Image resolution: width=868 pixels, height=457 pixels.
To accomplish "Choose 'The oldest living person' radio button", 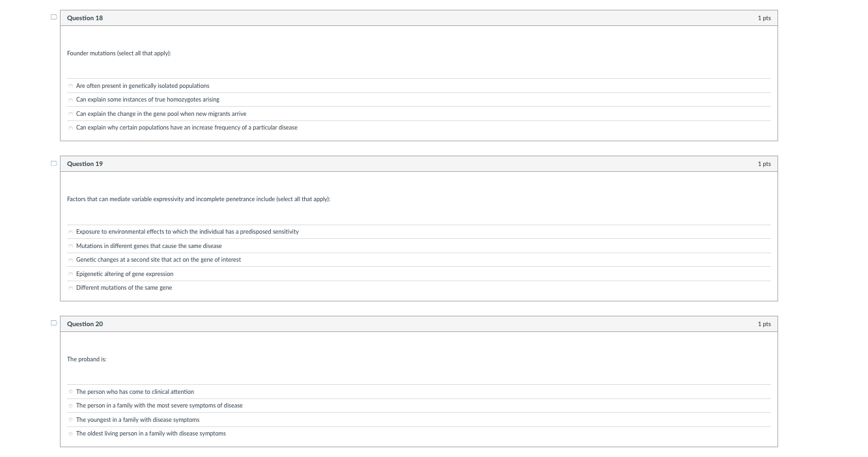I will click(70, 434).
